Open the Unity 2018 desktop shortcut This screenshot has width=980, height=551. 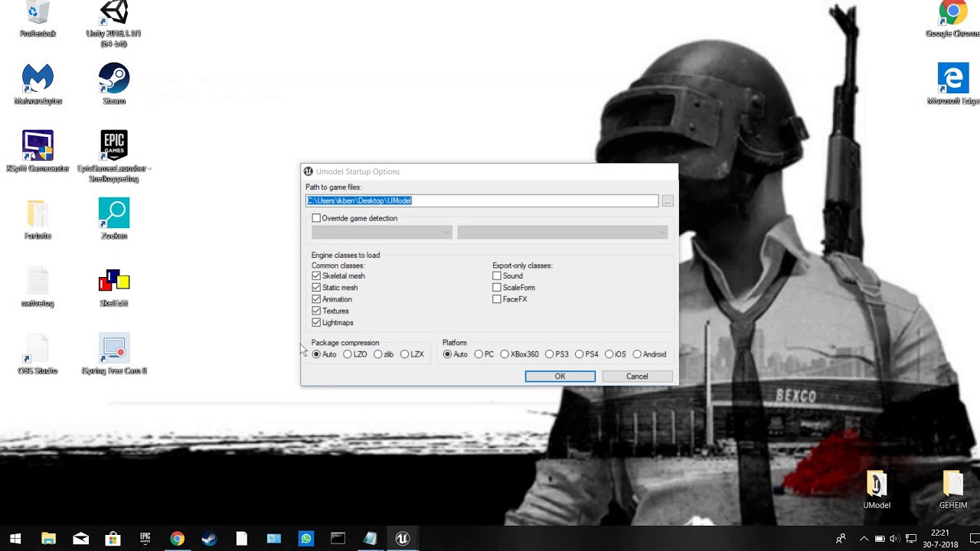113,23
